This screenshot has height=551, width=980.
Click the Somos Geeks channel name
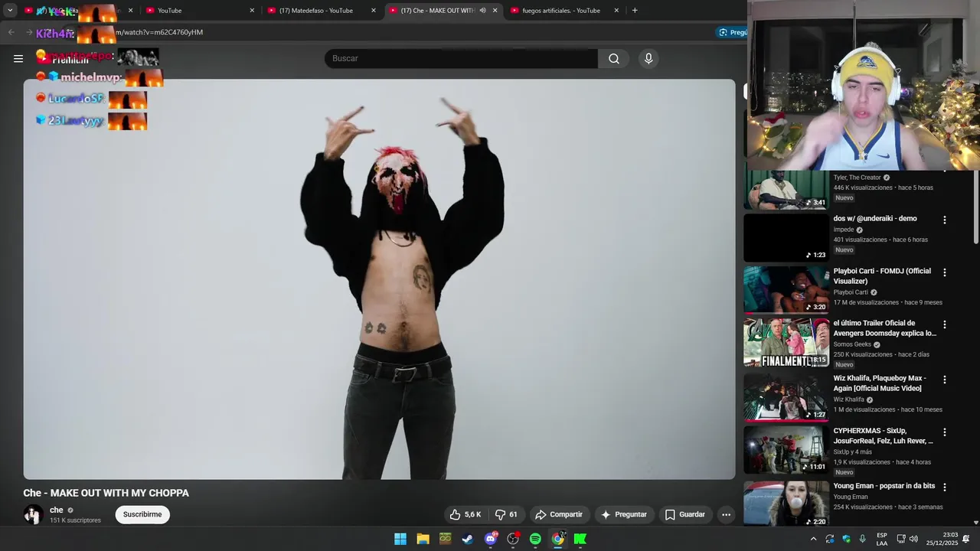pyautogui.click(x=852, y=344)
